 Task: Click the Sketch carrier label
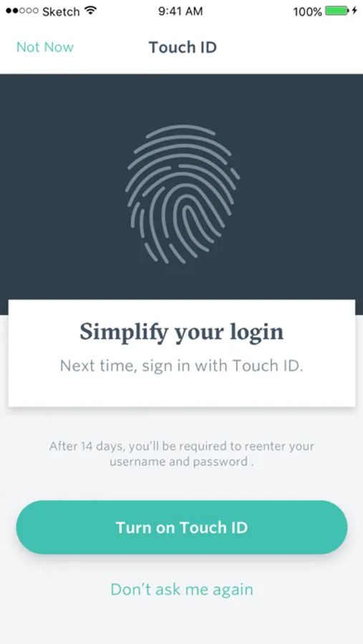[x=61, y=11]
